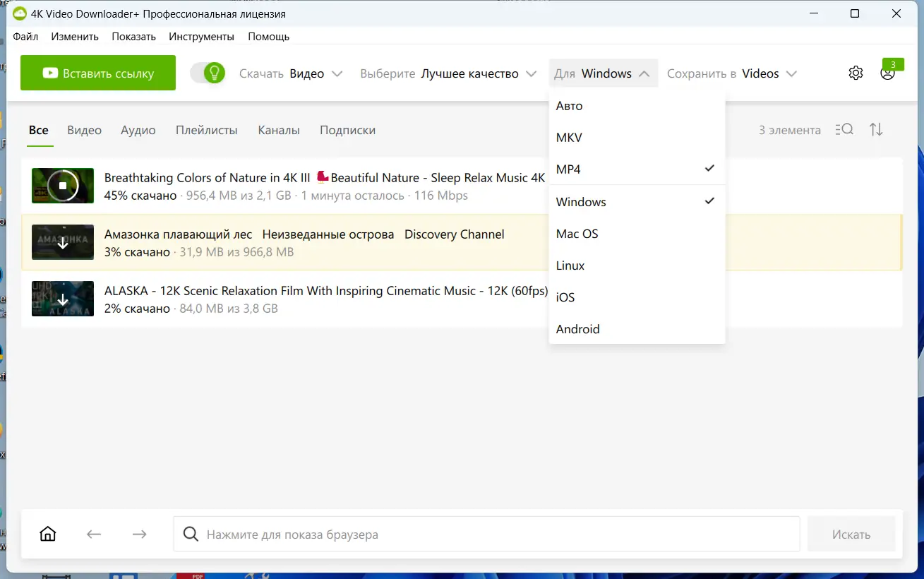
Task: Click the 4K Video Downloader cloud logo icon
Action: (20, 14)
